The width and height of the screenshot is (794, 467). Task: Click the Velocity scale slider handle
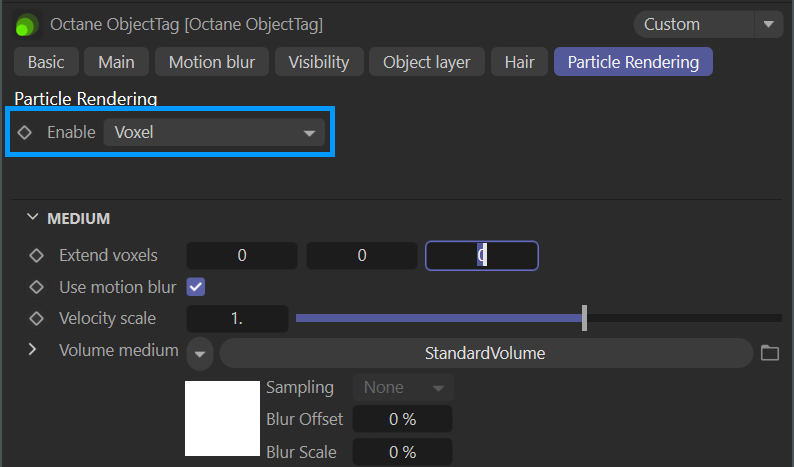tap(584, 318)
